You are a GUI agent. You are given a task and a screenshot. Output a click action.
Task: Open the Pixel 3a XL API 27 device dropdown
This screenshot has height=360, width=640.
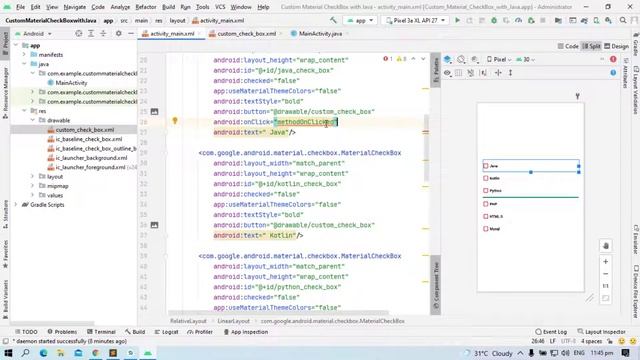[415, 20]
